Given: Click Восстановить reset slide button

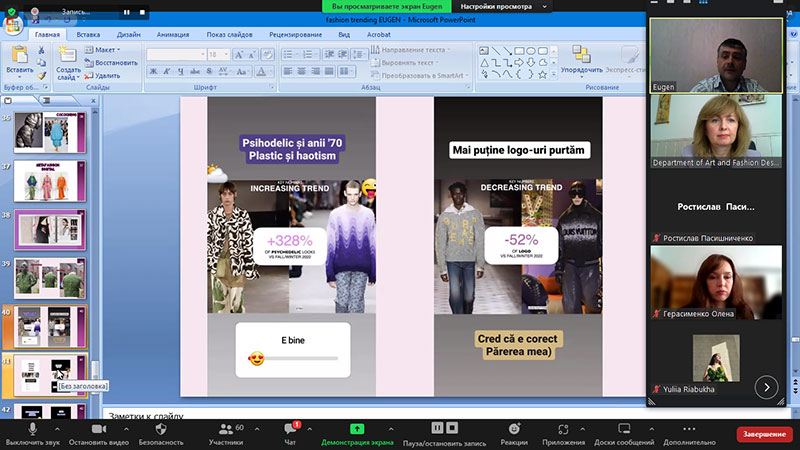Looking at the screenshot, I should point(111,63).
